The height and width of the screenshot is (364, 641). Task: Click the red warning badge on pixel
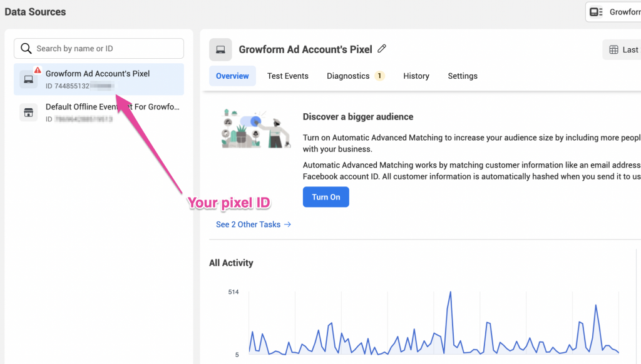38,70
